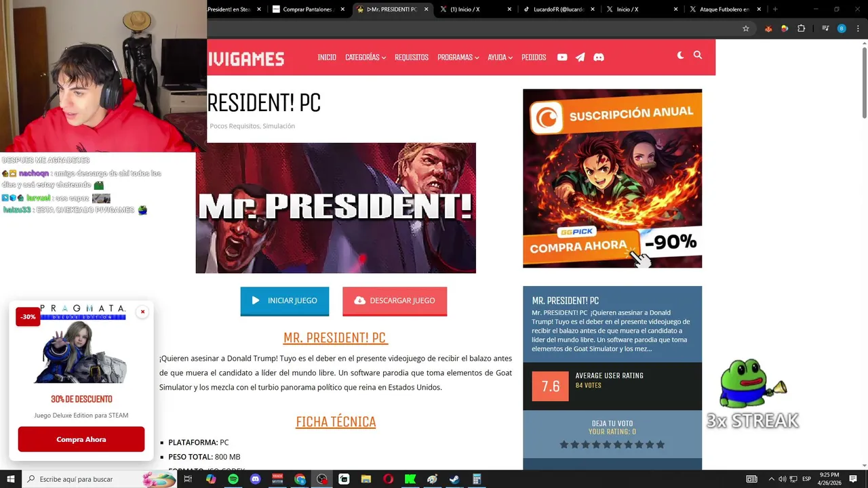Close the Pragmata ad popup

click(142, 312)
